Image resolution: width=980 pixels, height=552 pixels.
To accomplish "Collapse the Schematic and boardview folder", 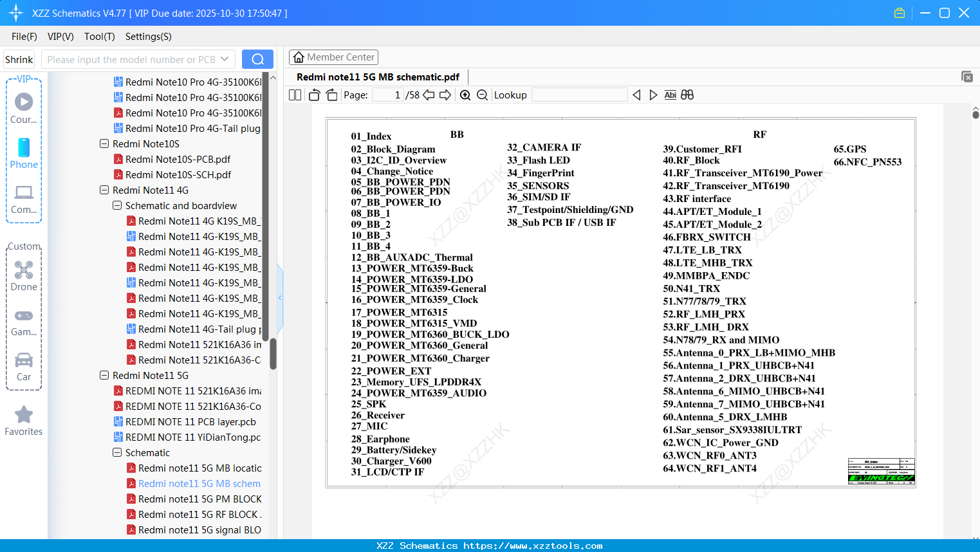I will (116, 205).
